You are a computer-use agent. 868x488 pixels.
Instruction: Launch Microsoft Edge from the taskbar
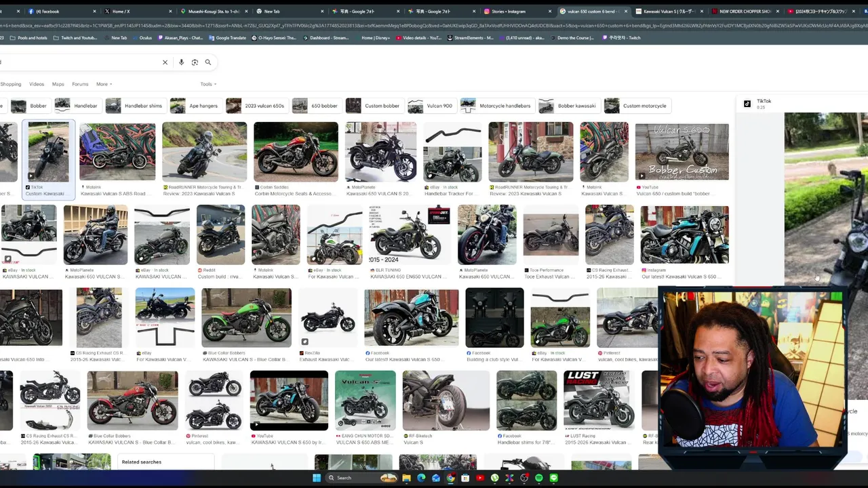pos(421,478)
